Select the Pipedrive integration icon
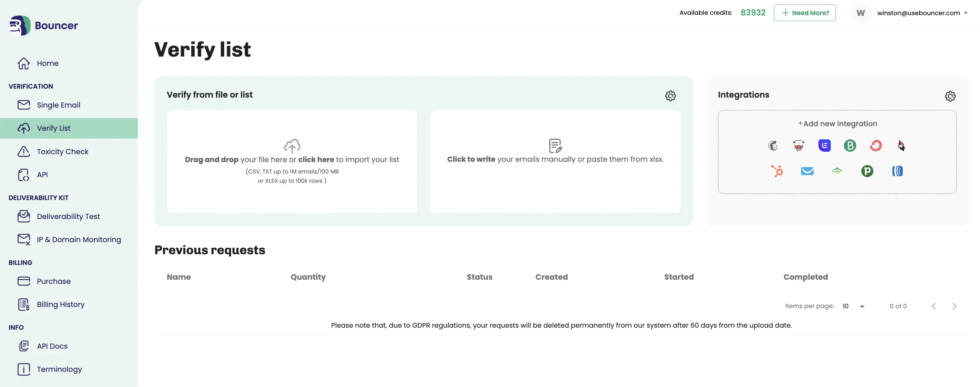Screen dimensions: 980x387 (x=867, y=171)
